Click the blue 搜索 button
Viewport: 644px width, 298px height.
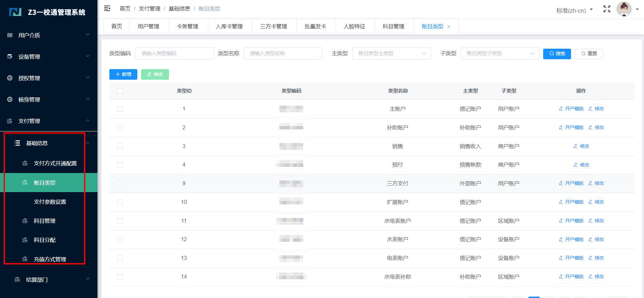click(x=557, y=53)
